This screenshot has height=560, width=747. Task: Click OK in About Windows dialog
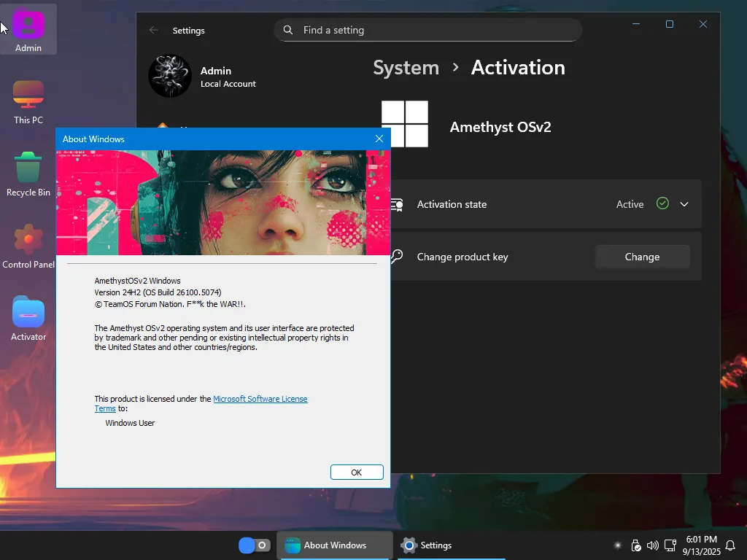(x=357, y=472)
